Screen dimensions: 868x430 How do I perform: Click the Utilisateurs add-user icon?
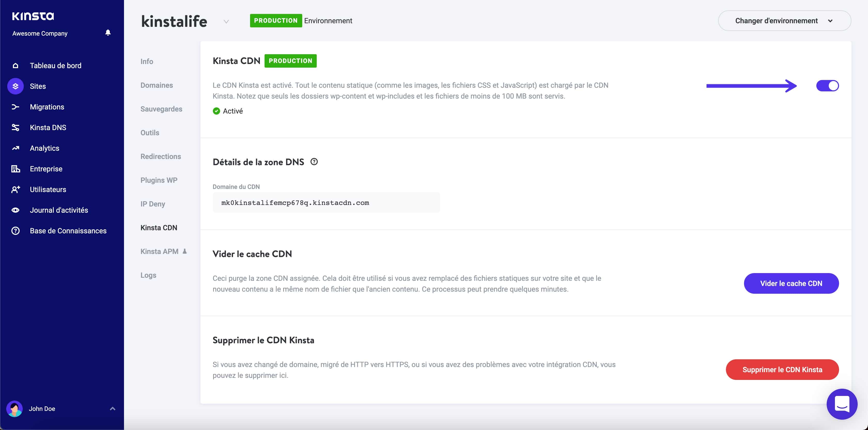click(x=16, y=190)
